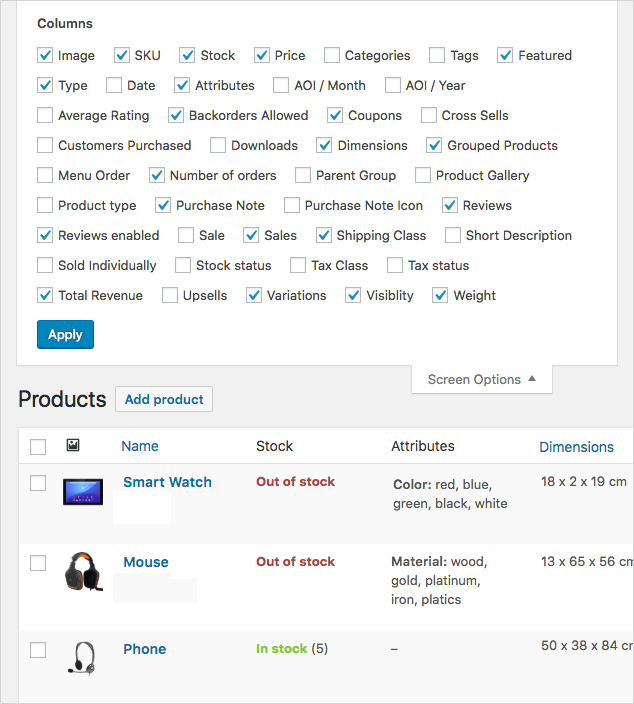Disable the Grouped Products column
This screenshot has height=704, width=634.
pos(434,146)
